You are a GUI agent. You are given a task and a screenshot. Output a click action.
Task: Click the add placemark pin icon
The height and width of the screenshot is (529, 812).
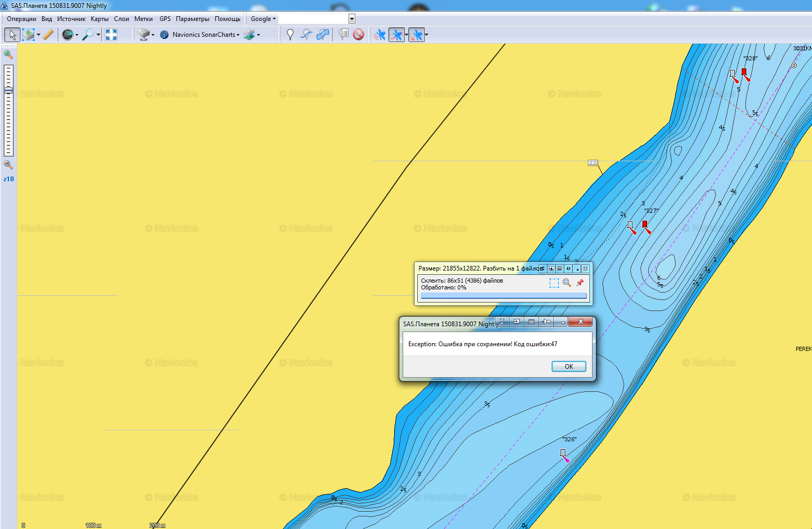tap(290, 35)
